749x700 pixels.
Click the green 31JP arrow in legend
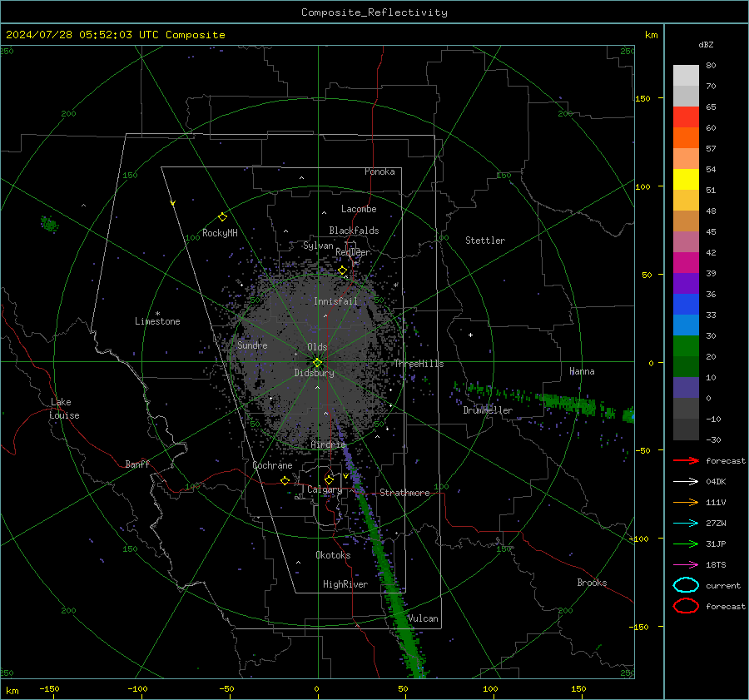(x=686, y=544)
